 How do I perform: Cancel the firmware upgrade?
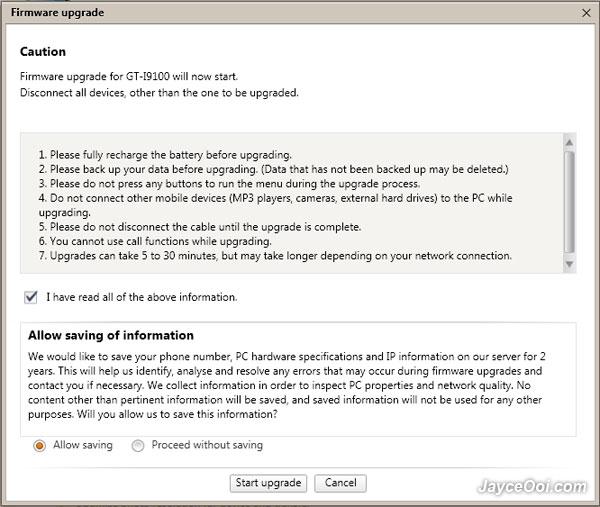pos(340,483)
